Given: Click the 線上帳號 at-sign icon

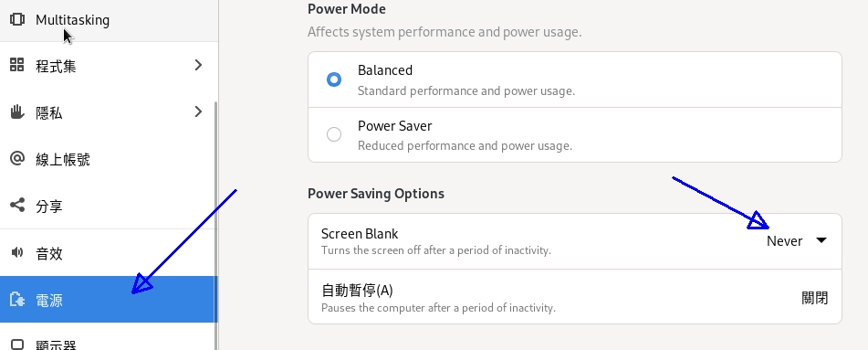Looking at the screenshot, I should click(x=17, y=159).
